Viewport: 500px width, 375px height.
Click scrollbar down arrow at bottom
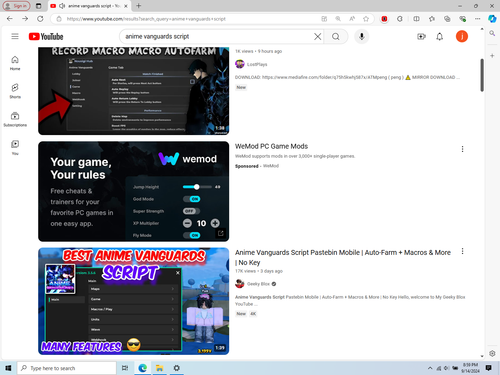[482, 356]
